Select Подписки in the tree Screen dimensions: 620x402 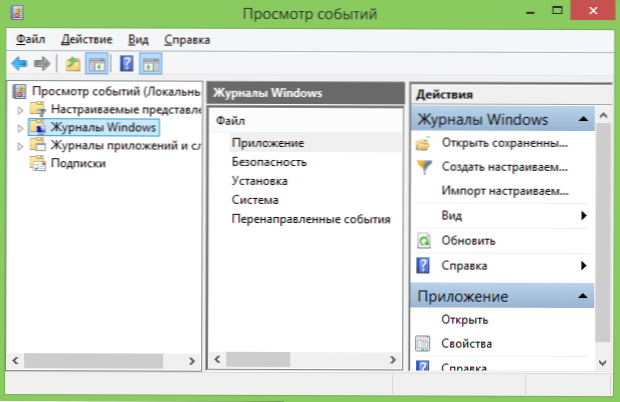point(78,163)
